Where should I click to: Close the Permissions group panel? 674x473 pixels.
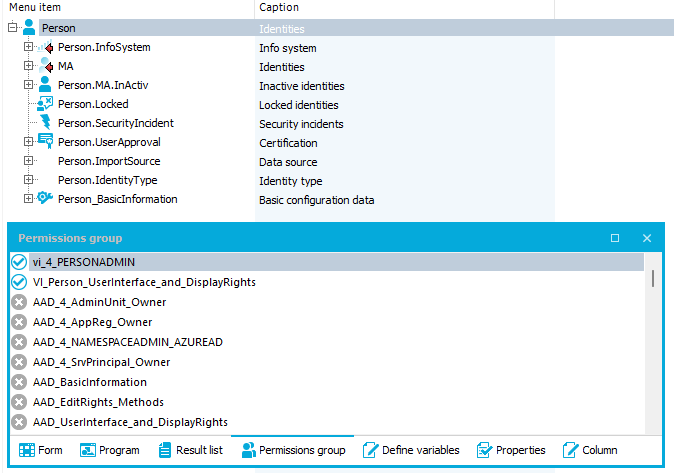[647, 238]
